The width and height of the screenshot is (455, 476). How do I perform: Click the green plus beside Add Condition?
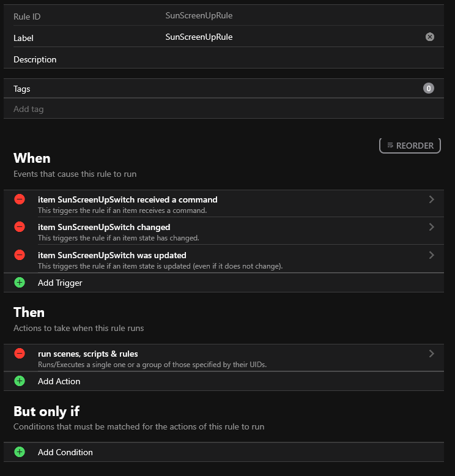click(20, 452)
